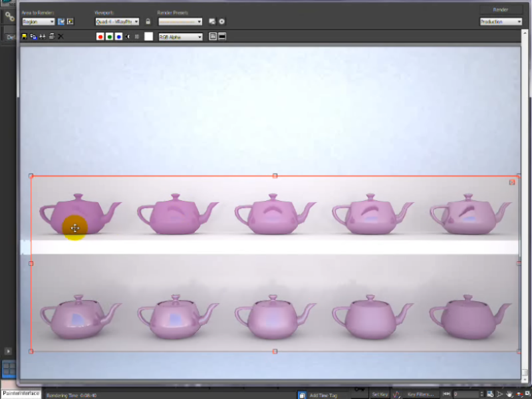
Task: Open the Viewport dropdown showing Quad 4
Action: pos(117,22)
